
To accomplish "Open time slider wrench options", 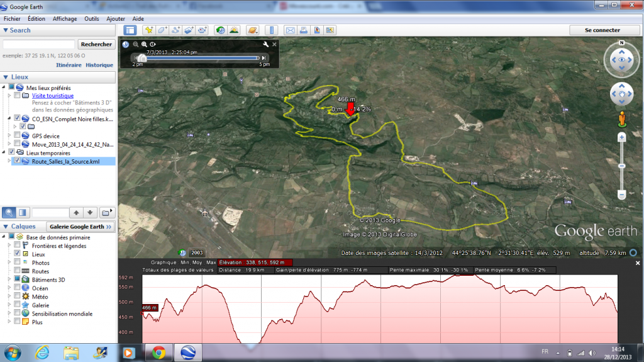I will tap(266, 45).
